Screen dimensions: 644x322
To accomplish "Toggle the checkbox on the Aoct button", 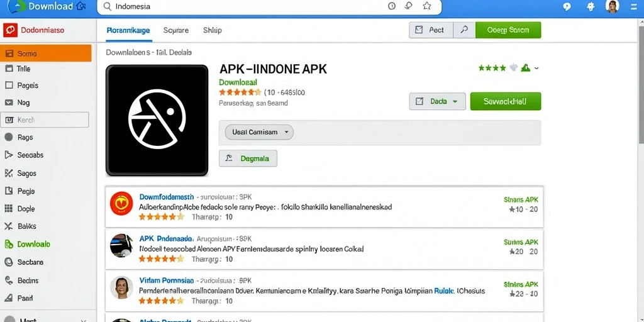I will tap(419, 30).
